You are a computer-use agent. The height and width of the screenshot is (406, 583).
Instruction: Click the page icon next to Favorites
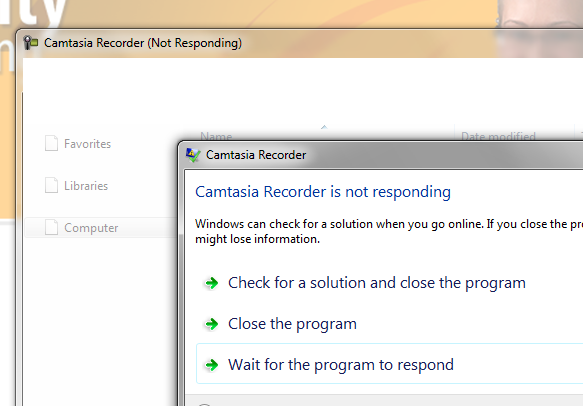point(51,144)
